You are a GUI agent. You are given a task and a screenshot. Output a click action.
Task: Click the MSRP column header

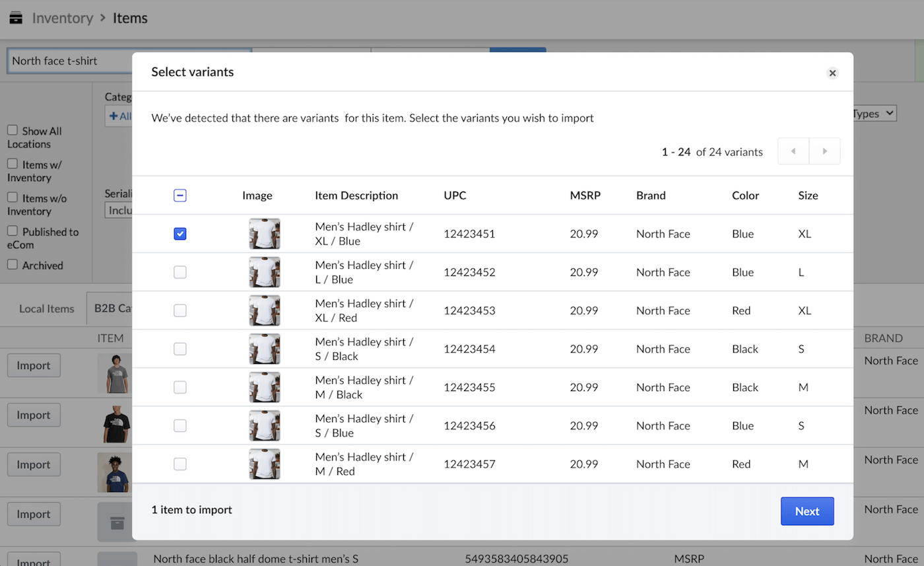point(585,195)
